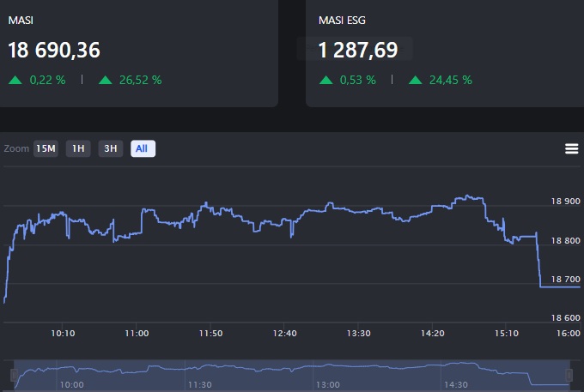Grab the right navigator handle
Screen dimensions: 584x392
[569, 375]
